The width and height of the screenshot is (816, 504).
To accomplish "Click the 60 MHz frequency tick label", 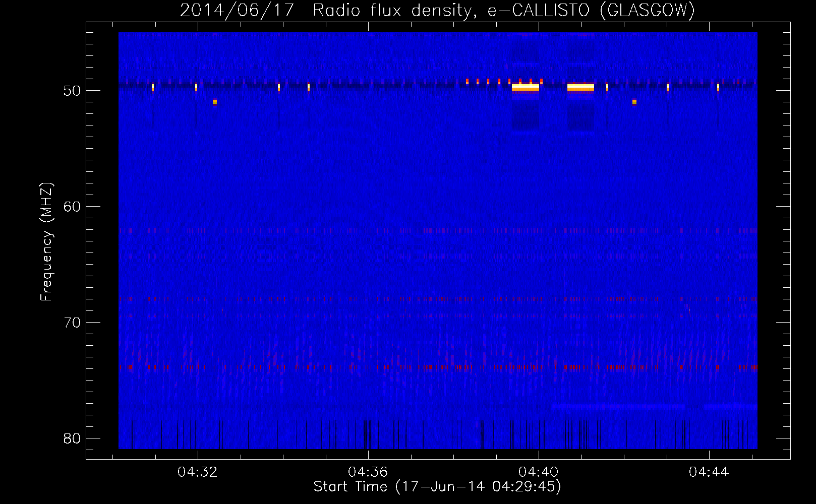I will 73,207.
